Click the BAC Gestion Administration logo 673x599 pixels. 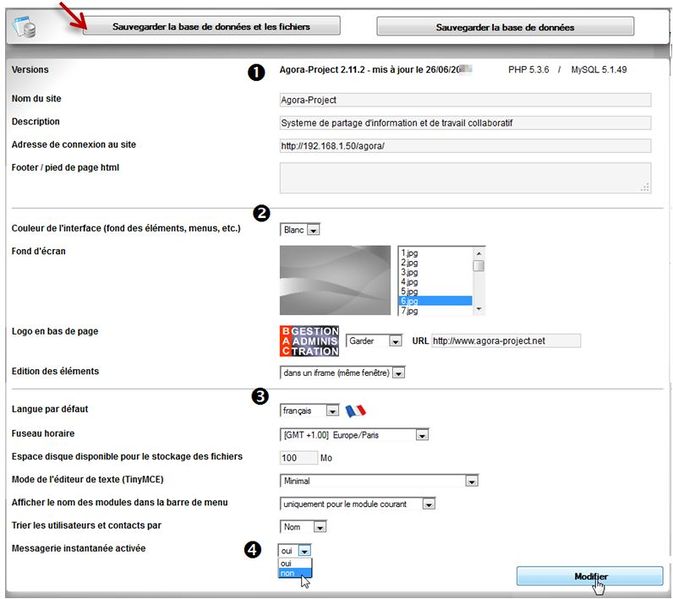(x=309, y=341)
